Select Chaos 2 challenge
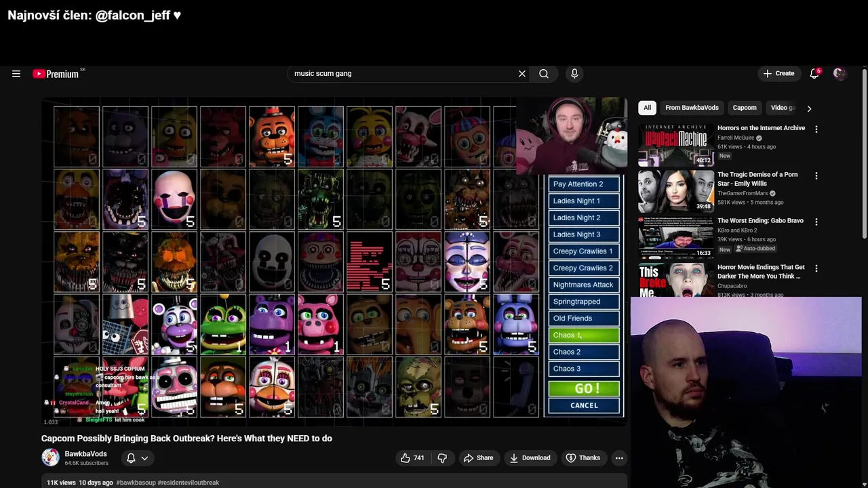Viewport: 868px width, 488px height. coord(584,352)
